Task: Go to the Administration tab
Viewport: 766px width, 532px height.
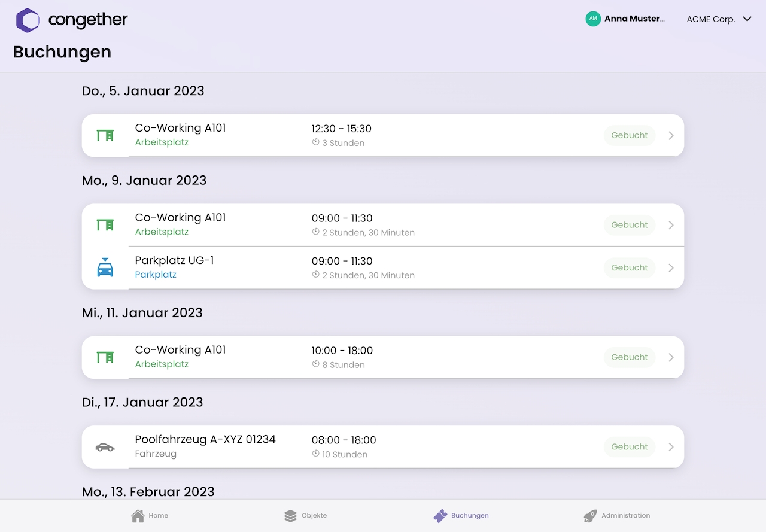Action: click(616, 516)
